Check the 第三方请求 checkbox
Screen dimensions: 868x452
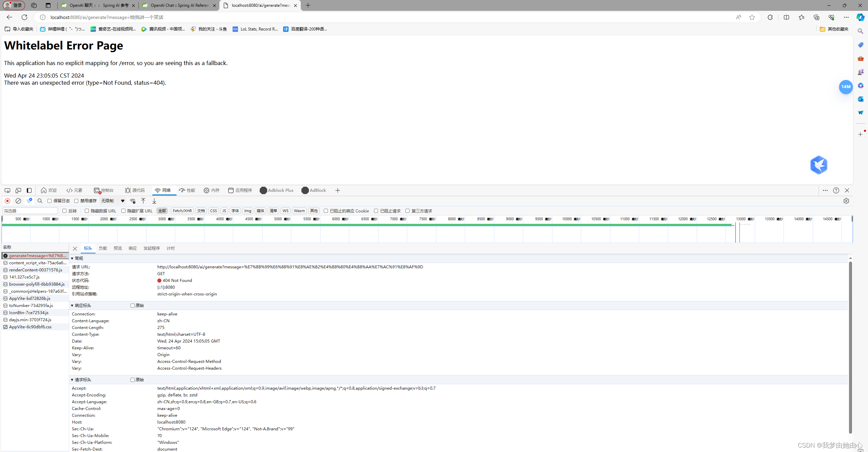pos(408,211)
